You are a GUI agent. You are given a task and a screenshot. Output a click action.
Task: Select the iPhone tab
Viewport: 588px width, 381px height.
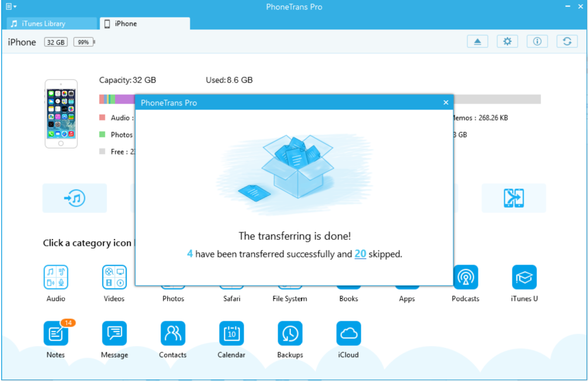145,23
